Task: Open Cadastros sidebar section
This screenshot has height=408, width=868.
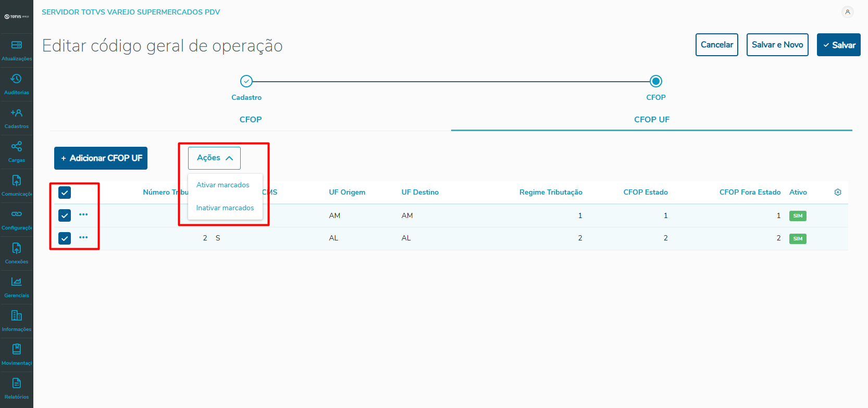Action: pos(17,118)
